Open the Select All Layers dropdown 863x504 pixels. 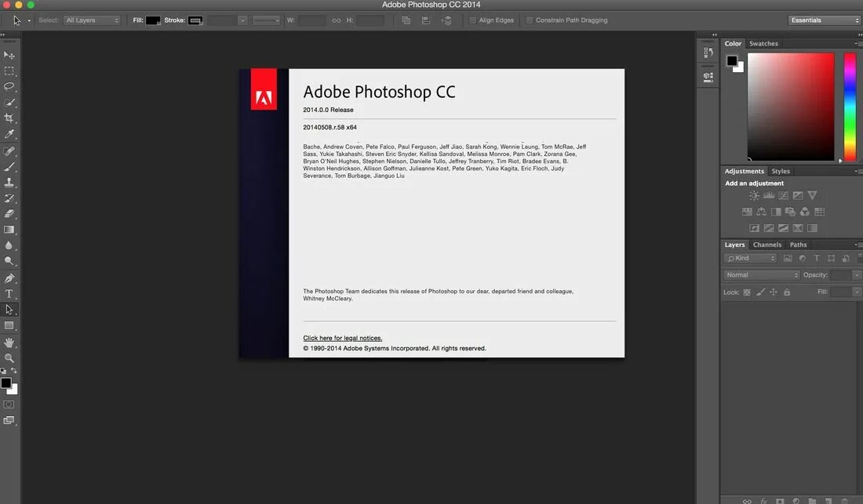(x=92, y=20)
